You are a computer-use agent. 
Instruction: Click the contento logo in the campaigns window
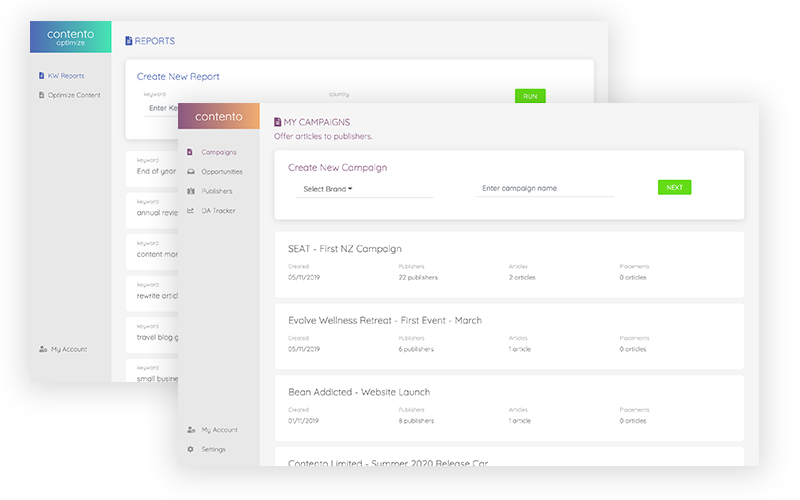tap(218, 116)
